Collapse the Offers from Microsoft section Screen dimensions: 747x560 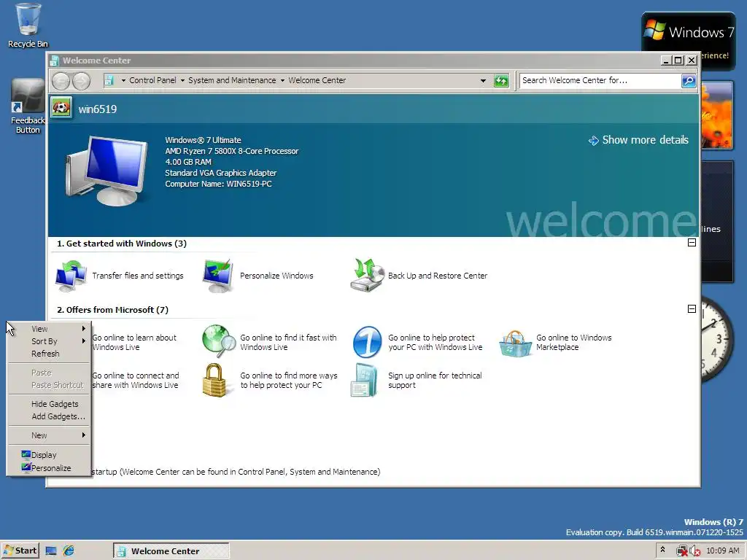[692, 308]
